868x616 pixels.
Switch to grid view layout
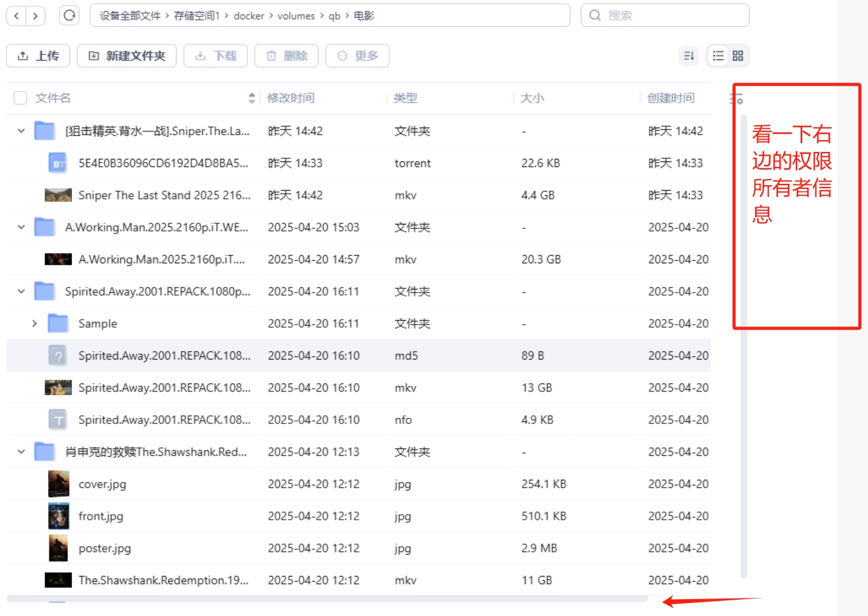tap(738, 56)
